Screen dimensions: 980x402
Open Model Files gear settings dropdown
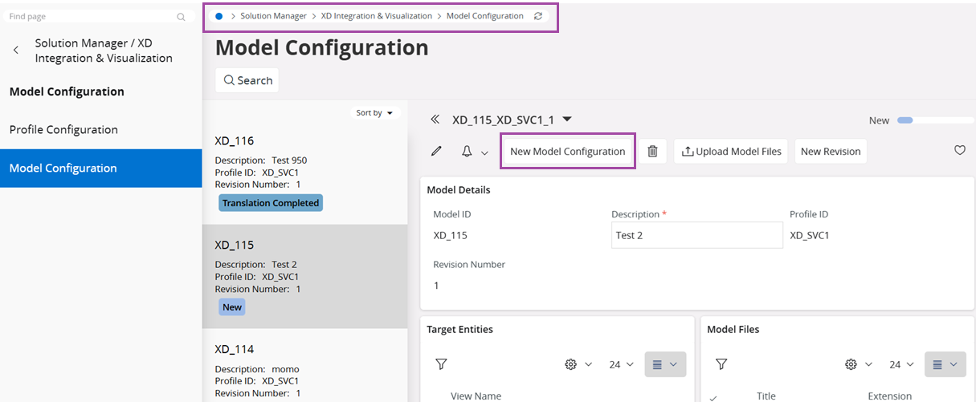858,364
